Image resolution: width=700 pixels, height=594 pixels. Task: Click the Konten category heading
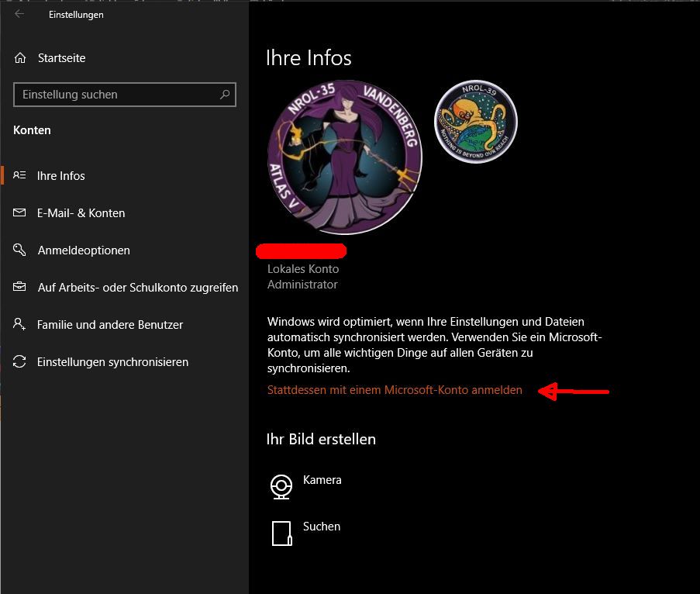click(x=32, y=130)
